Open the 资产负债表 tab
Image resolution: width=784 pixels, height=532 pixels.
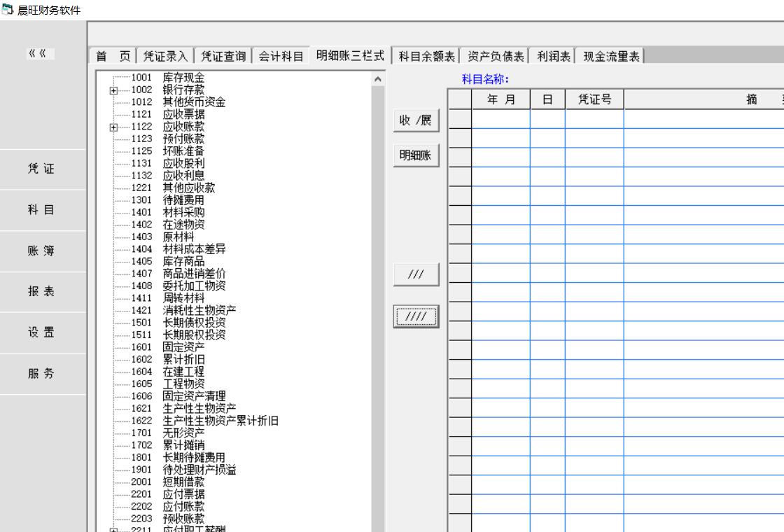tap(496, 57)
